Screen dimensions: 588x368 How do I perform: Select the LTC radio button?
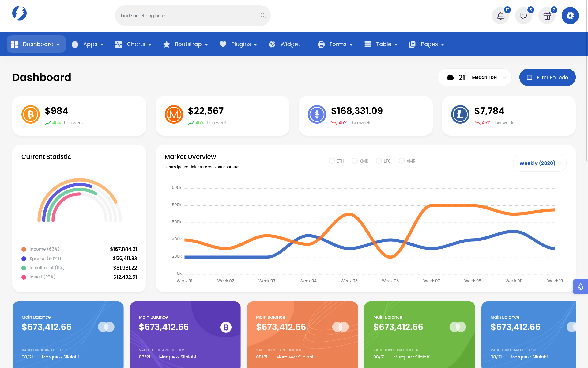tap(379, 161)
